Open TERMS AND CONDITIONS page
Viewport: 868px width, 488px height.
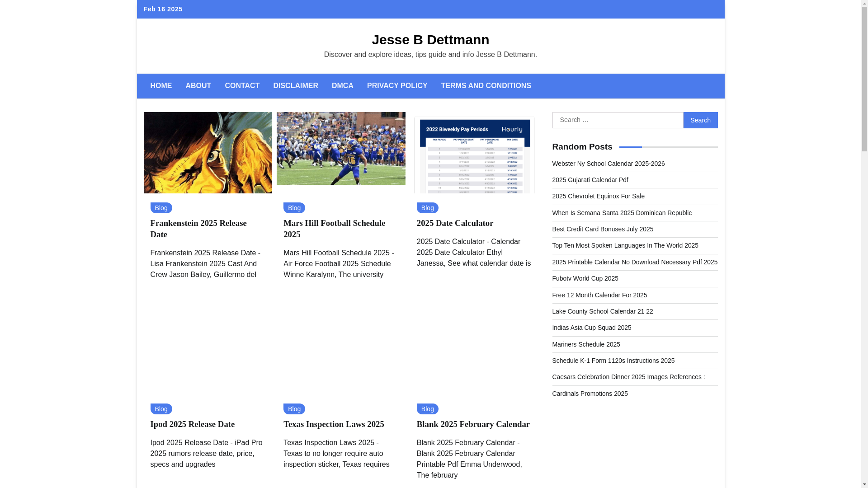tap(486, 86)
